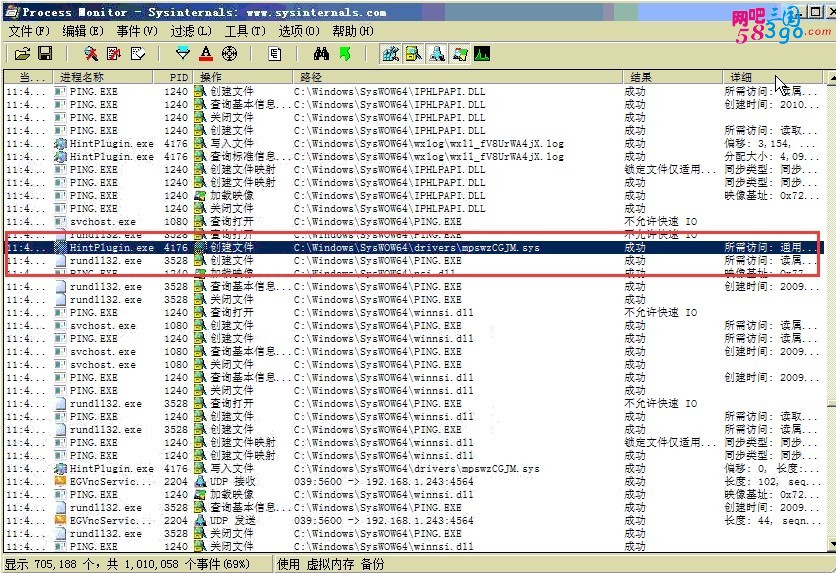
Task: Toggle Show Process and Thread Activity icon
Action: [x=460, y=53]
